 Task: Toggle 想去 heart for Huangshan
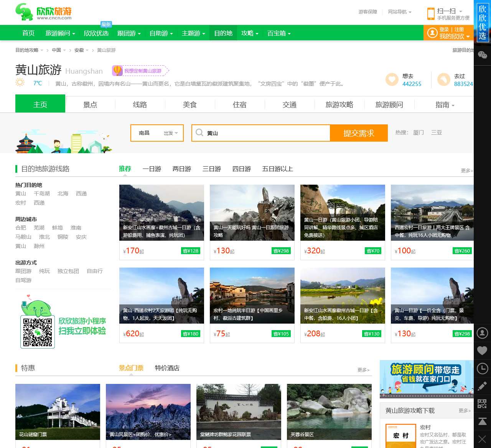point(392,79)
